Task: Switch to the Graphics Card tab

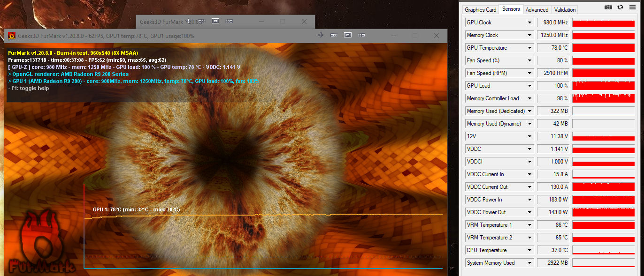Action: (481, 10)
